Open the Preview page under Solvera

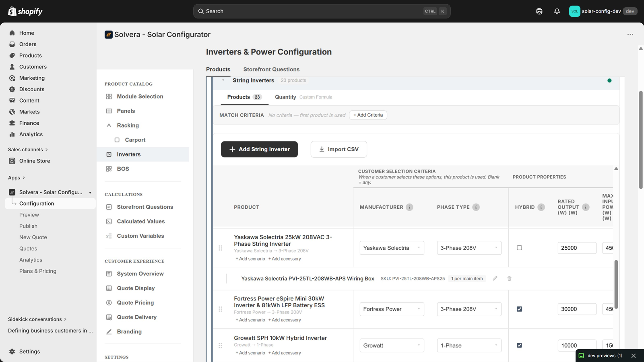29,215
